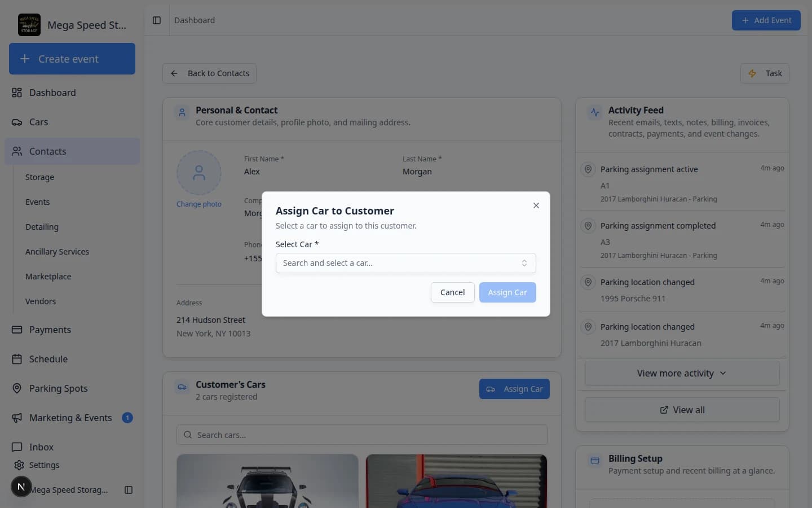Click pin icon for Huracan location change
This screenshot has width=812, height=508.
588,327
